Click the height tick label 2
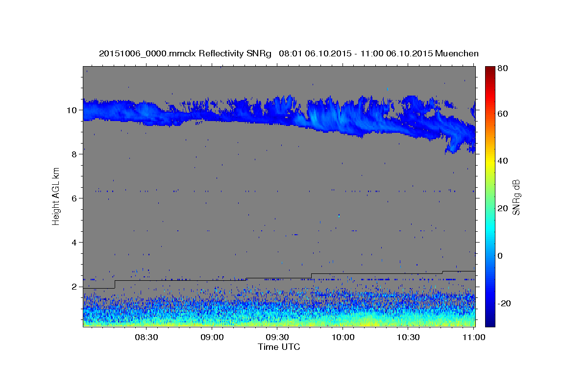Viewport: 588px width, 392px height. click(x=74, y=287)
